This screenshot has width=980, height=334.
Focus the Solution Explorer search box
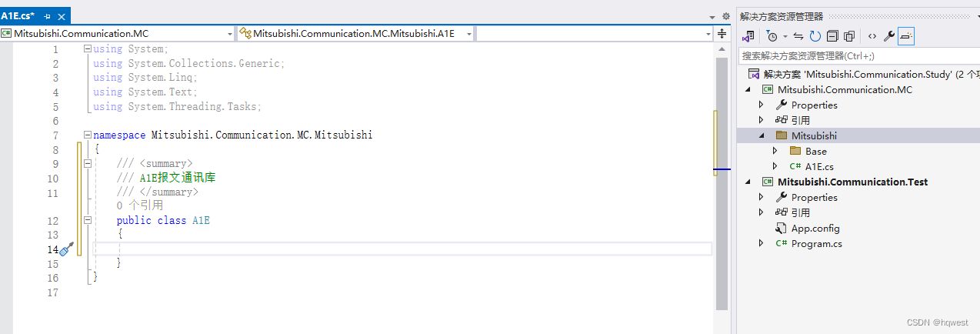click(x=858, y=56)
